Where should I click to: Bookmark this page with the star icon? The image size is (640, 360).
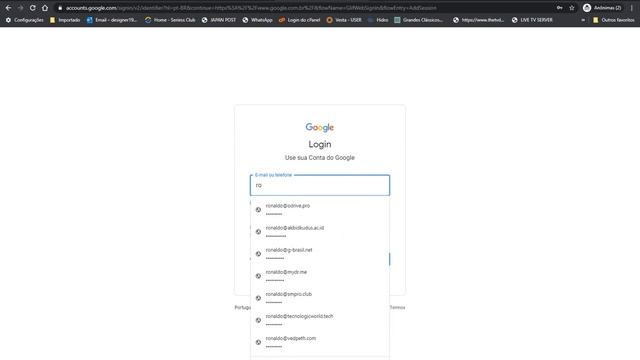[572, 8]
